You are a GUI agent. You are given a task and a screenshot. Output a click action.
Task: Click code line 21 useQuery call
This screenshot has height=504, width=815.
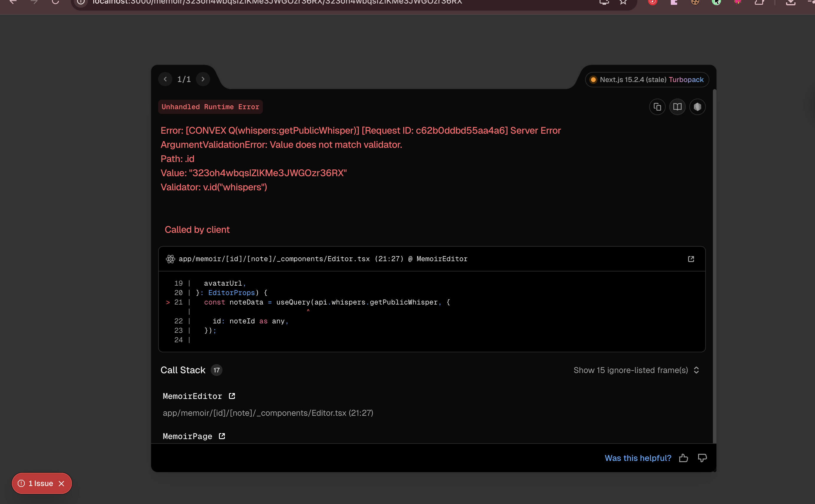pyautogui.click(x=327, y=302)
